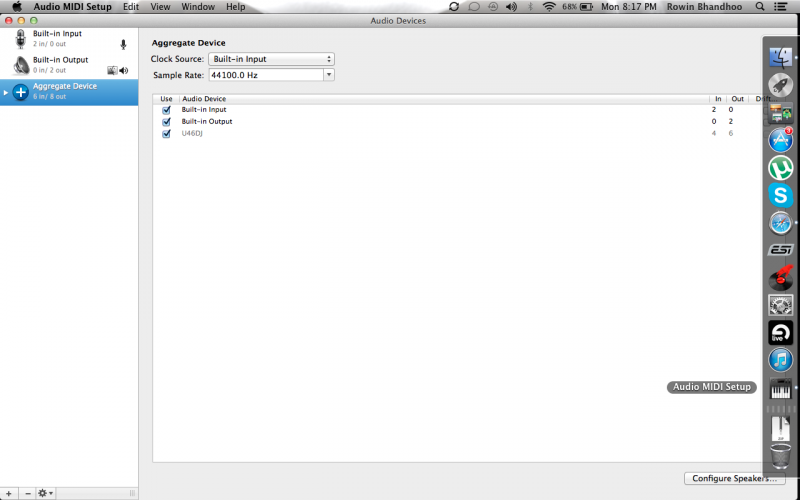This screenshot has width=800, height=500.
Task: Open System Preferences gear in dock
Action: (x=780, y=305)
